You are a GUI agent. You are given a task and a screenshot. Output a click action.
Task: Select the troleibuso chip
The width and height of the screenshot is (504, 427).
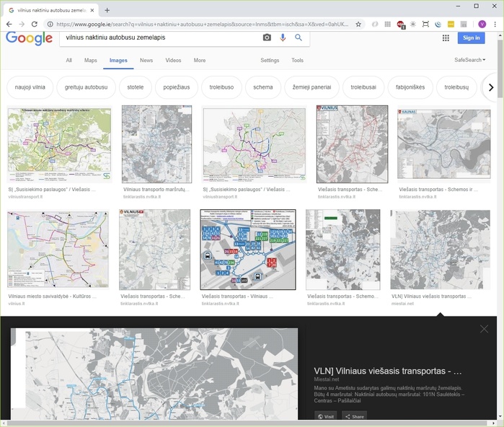[221, 87]
